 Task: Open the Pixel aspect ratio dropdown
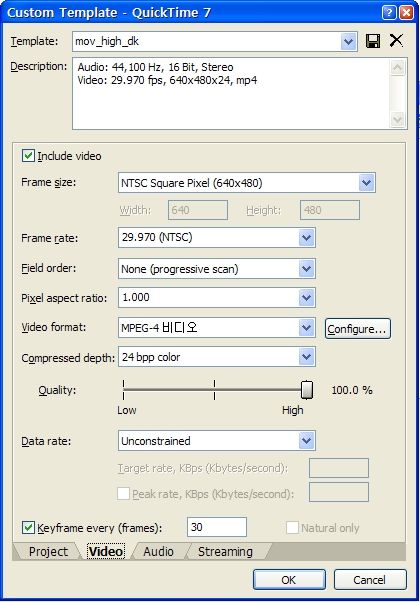tap(306, 298)
